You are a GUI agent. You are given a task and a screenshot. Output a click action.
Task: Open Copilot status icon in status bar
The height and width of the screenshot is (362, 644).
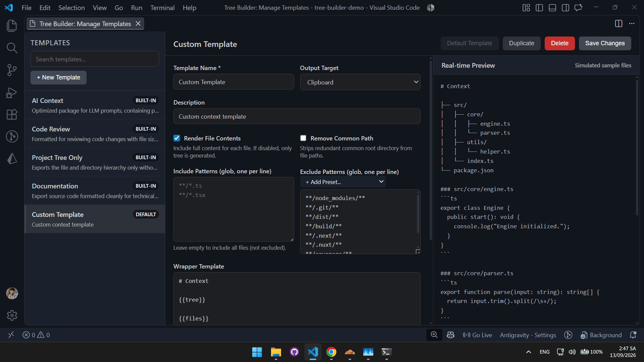(450, 335)
